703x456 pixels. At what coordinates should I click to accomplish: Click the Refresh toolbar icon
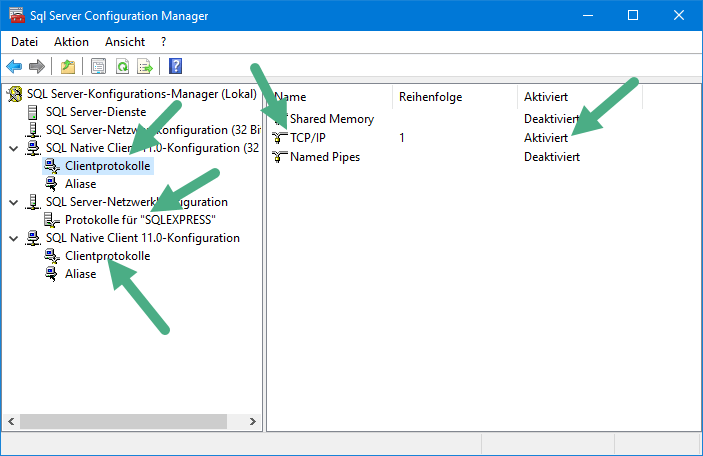[x=122, y=67]
